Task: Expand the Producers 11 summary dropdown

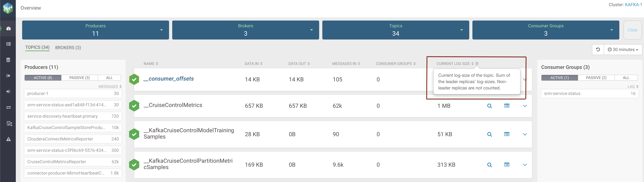Action: [161, 30]
